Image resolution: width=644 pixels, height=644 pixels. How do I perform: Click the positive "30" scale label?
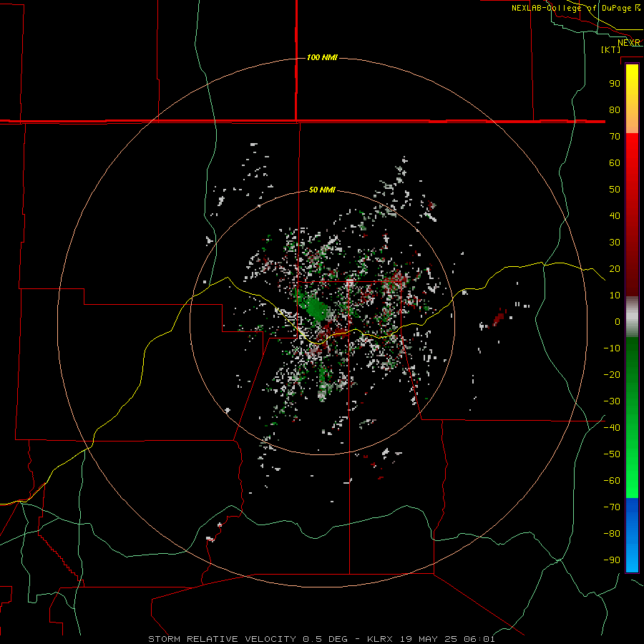coord(615,243)
